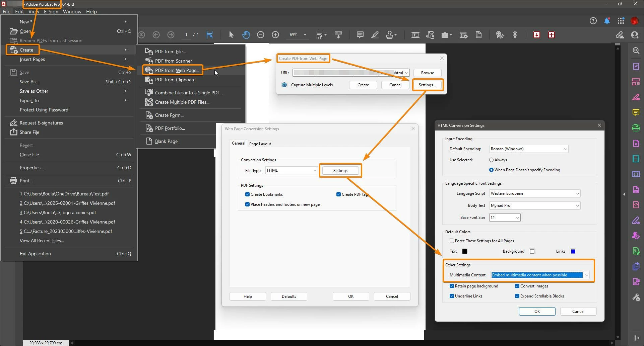Click the Browse button
Image resolution: width=644 pixels, height=346 pixels.
(427, 73)
